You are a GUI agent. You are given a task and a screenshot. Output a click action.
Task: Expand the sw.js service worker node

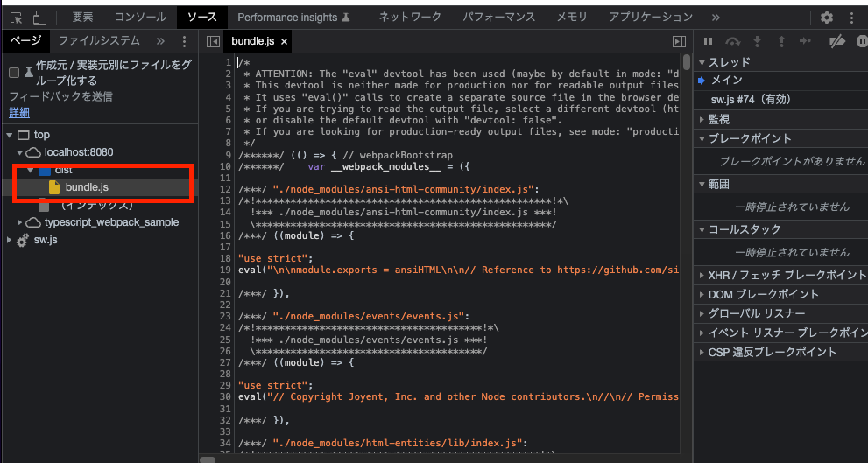[x=9, y=240]
